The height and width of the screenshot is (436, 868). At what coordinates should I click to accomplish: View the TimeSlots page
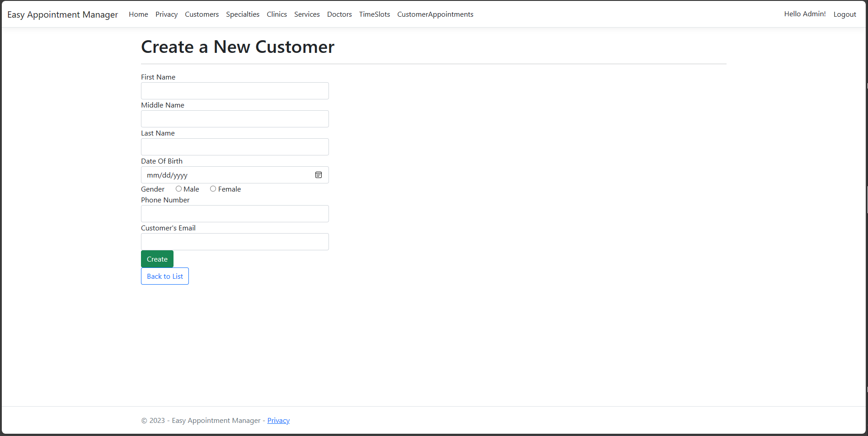[x=374, y=14]
